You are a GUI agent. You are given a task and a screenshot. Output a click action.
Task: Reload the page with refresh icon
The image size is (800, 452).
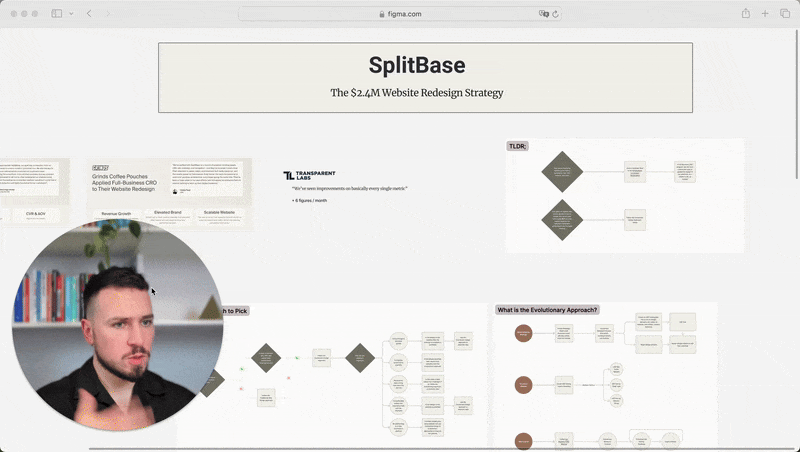click(556, 14)
